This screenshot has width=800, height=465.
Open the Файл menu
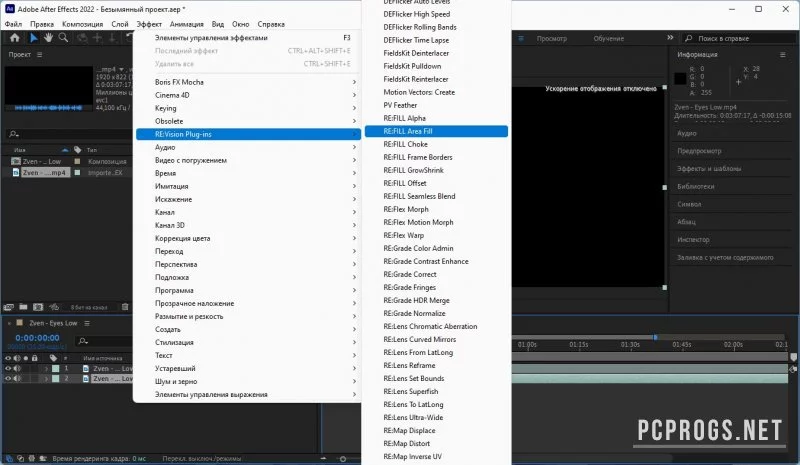(x=13, y=24)
